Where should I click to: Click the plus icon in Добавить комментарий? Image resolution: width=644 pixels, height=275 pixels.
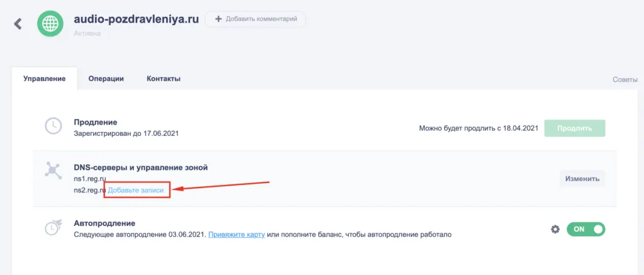coord(218,19)
